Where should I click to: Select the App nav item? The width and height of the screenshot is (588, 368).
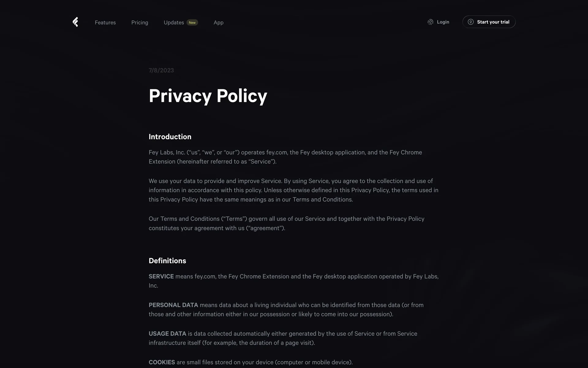point(218,22)
